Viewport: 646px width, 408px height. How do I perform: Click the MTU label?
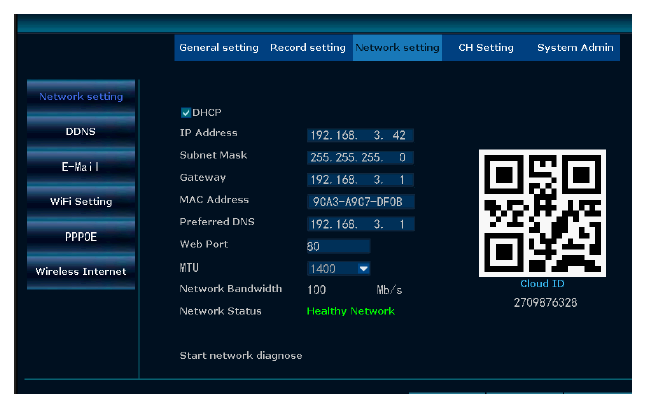point(189,268)
